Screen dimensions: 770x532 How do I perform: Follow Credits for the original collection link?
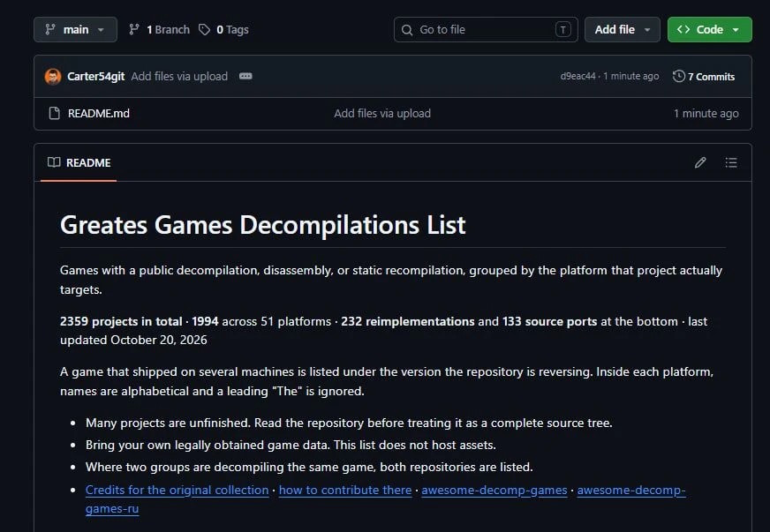[x=177, y=490]
